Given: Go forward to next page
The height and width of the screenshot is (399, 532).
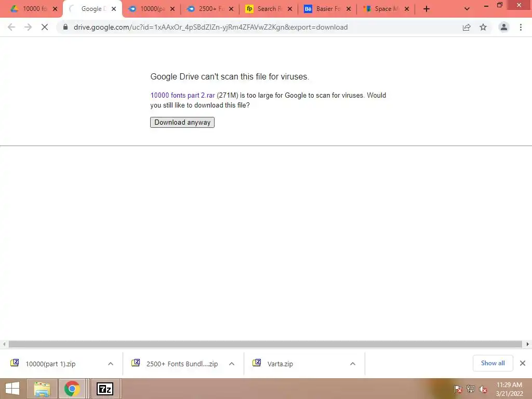Looking at the screenshot, I should (x=28, y=27).
